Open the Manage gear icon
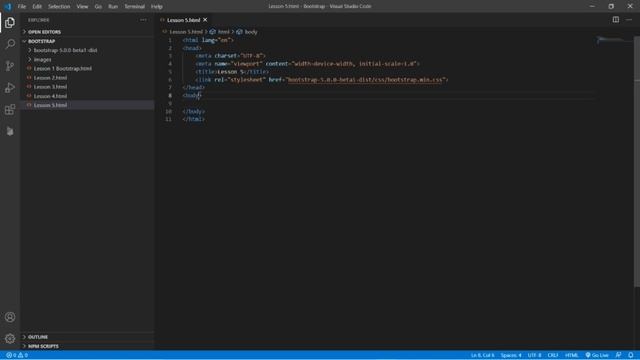The image size is (640, 360). 10,338
